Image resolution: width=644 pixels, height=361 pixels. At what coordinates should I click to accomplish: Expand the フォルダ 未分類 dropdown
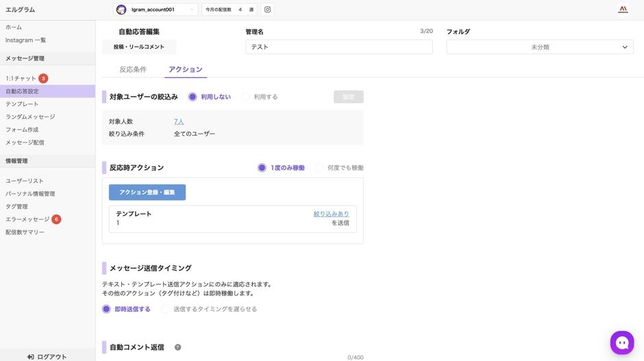click(x=540, y=47)
